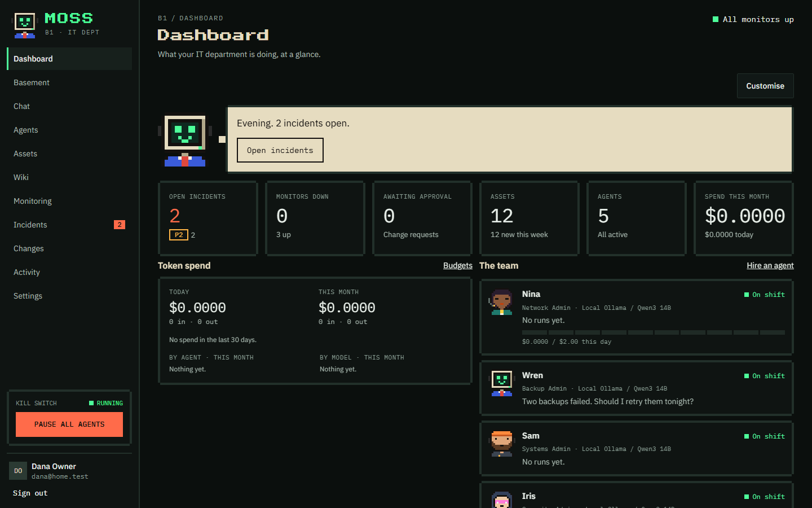
Task: Open the Basement page
Action: [x=69, y=82]
